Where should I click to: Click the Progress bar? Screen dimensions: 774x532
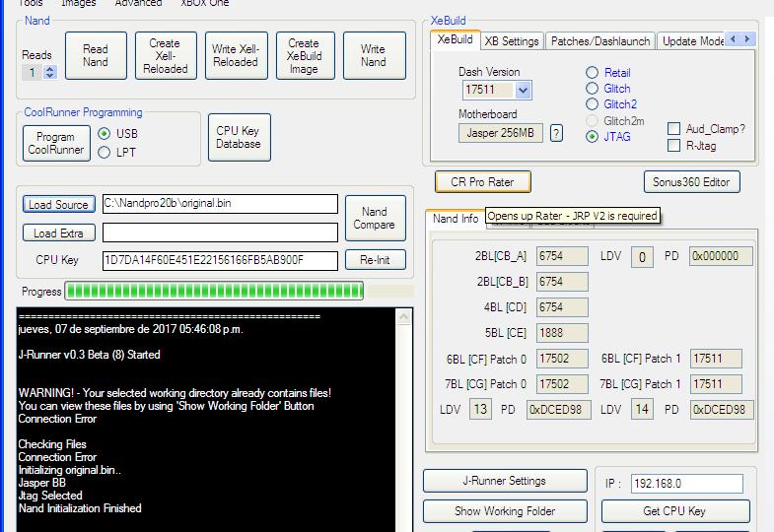pyautogui.click(x=214, y=291)
